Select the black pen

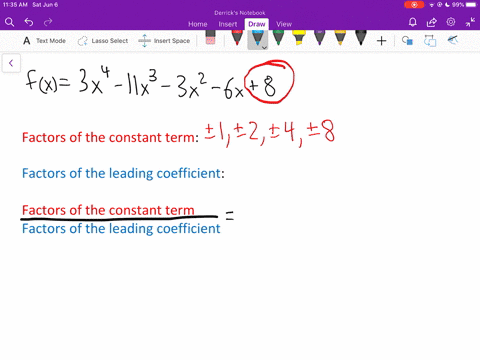pos(361,37)
